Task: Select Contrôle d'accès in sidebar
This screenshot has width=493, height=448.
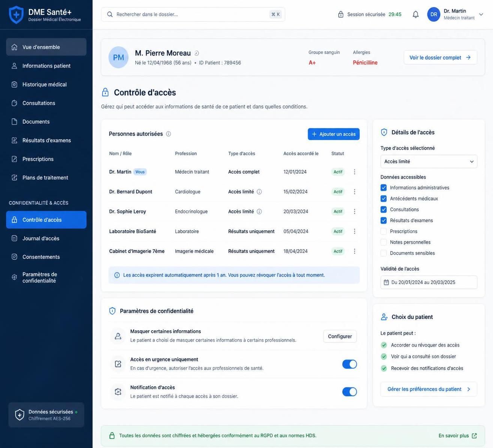Action: point(46,220)
